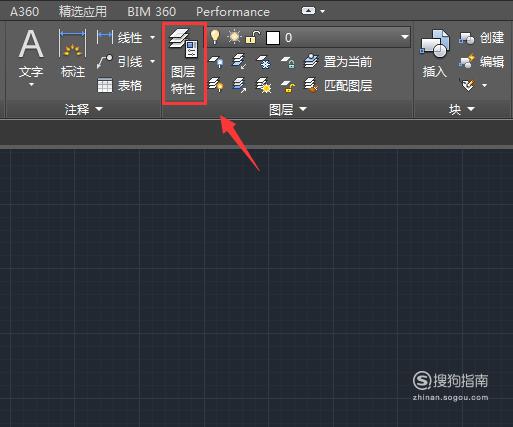Click Turn All Layers On icon in lower row

[x=216, y=85]
